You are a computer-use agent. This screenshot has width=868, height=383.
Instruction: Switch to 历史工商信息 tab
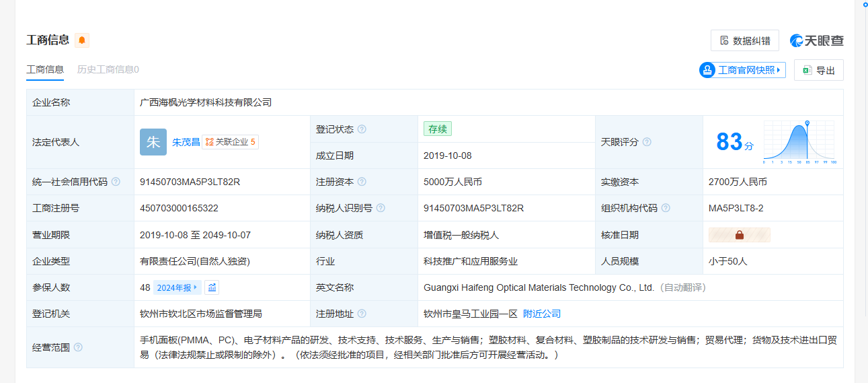coord(108,69)
